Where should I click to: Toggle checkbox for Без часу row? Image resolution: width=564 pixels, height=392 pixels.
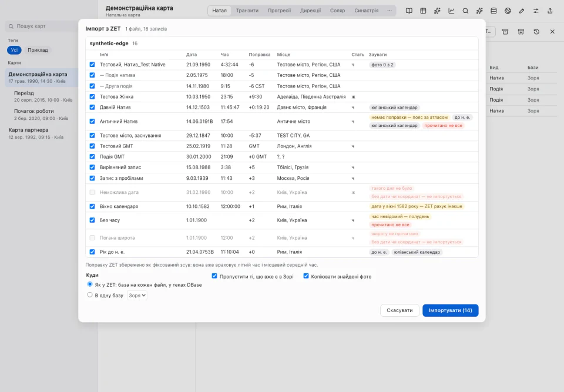92,220
